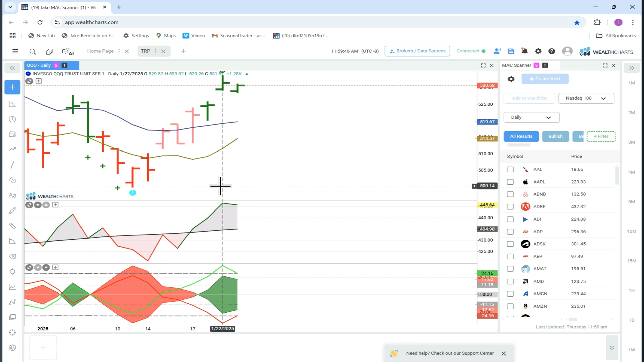Click the blue 519.67 price label
Screen dimensions: 644x362
[487, 122]
